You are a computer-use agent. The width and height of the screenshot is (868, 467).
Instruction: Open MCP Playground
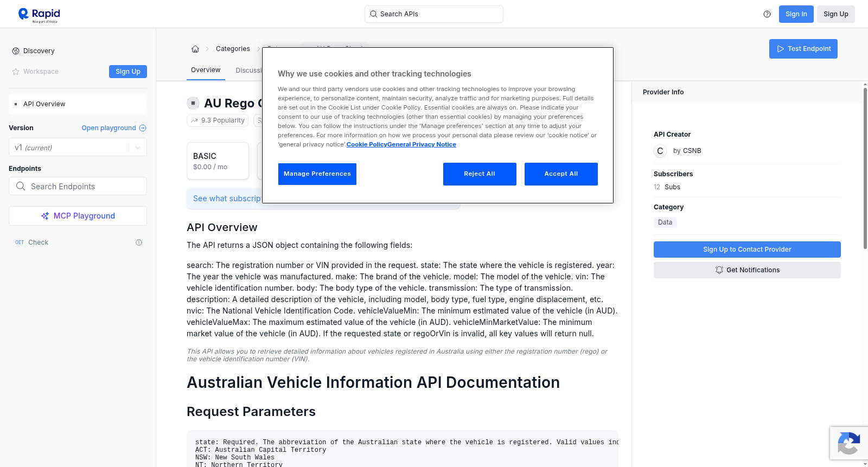click(x=78, y=216)
